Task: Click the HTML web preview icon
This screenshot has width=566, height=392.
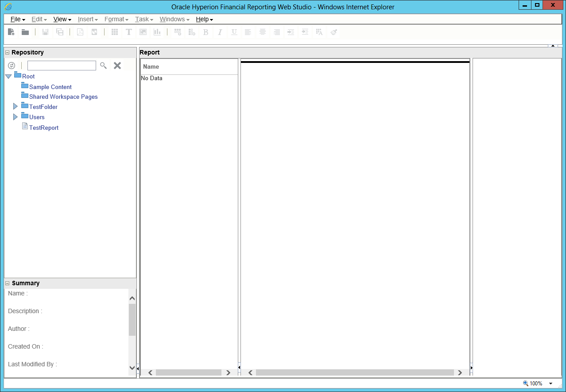Action: click(94, 32)
